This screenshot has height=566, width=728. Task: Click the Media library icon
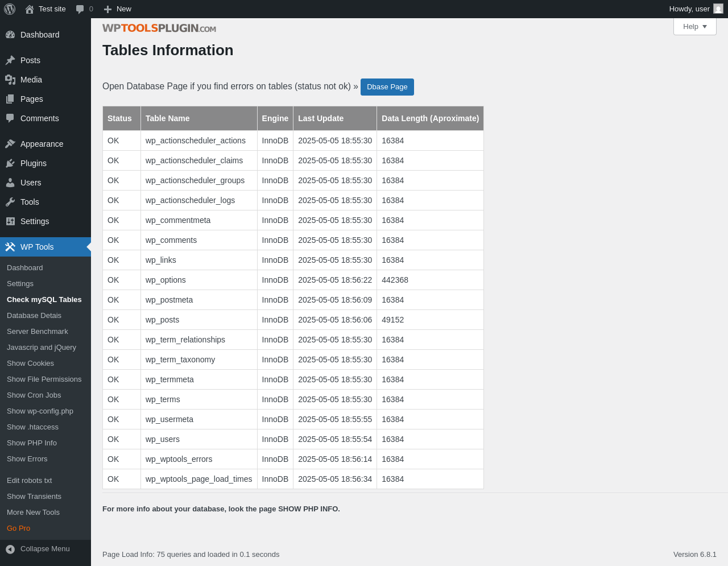click(x=10, y=80)
